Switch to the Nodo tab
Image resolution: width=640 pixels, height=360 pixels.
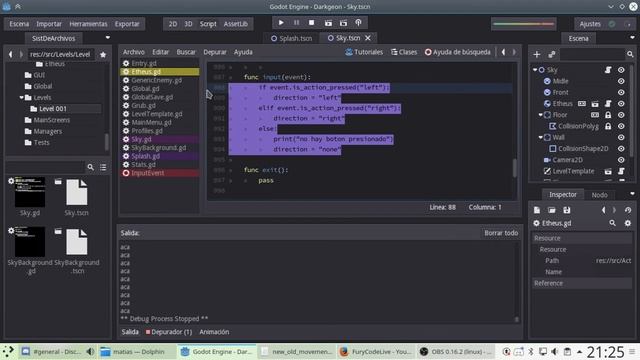(x=599, y=195)
